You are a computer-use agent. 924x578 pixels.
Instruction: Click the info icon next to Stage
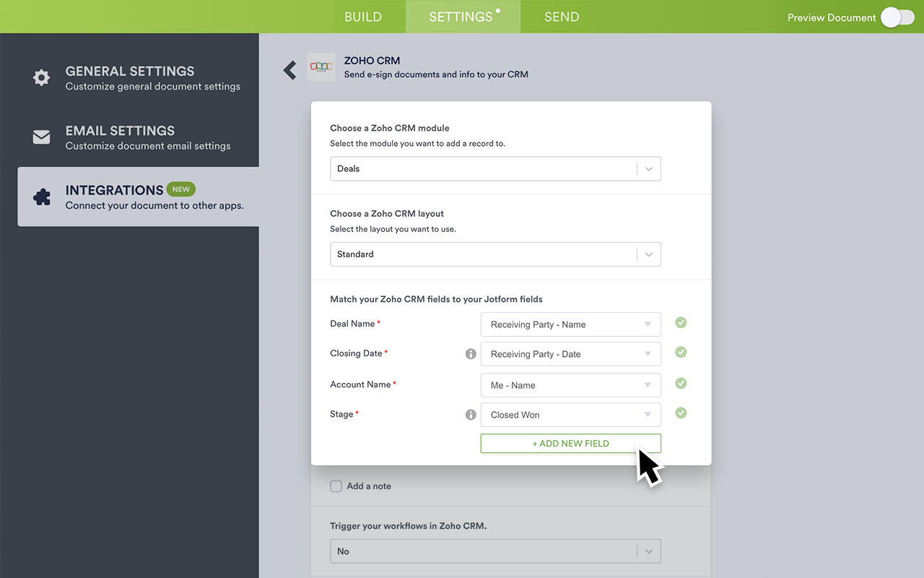tap(471, 414)
